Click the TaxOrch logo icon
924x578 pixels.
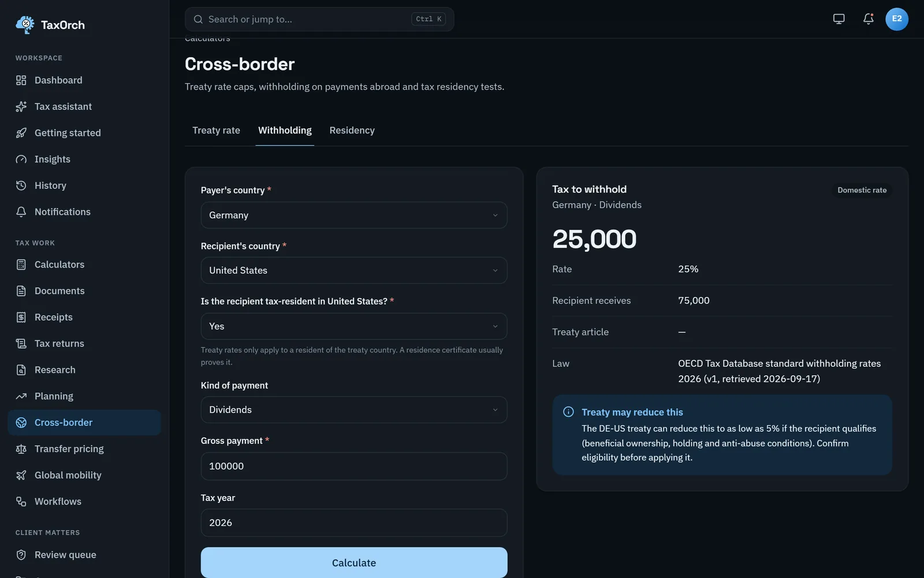(25, 24)
